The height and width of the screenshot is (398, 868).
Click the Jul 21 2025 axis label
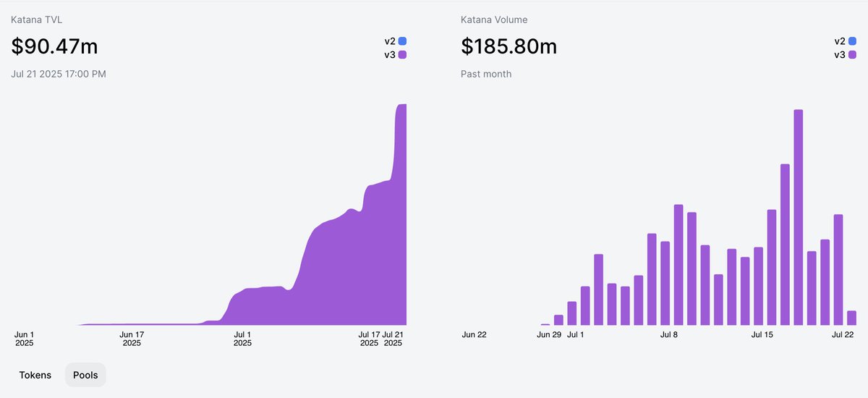(x=393, y=339)
